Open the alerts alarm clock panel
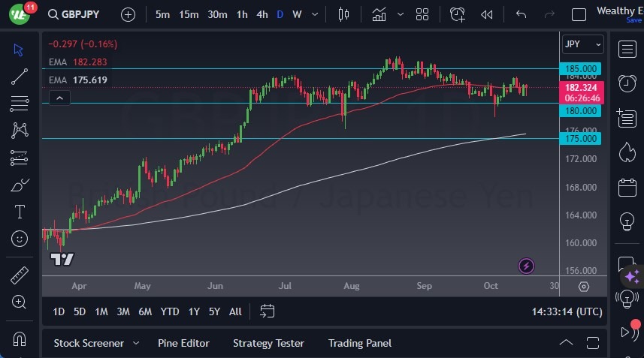Viewport: 644px width, 358px height. tap(627, 83)
